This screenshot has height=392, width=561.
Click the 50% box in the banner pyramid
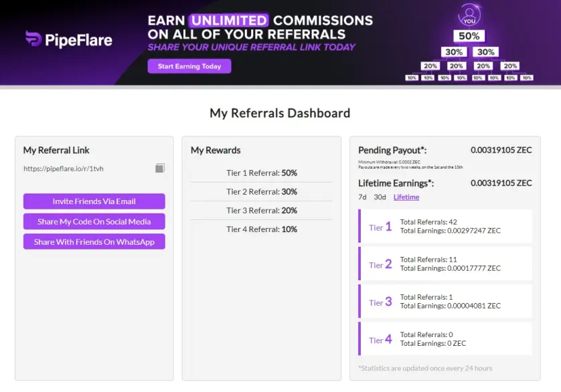pos(469,35)
